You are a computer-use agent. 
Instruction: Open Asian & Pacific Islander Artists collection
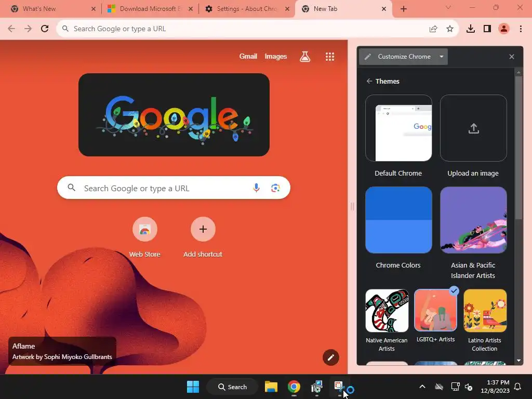(x=473, y=220)
